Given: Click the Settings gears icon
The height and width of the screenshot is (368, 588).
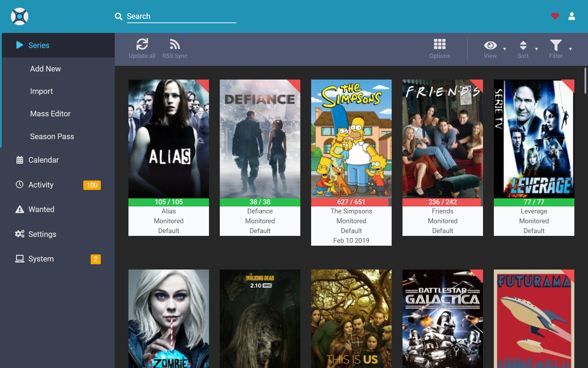Looking at the screenshot, I should 20,234.
